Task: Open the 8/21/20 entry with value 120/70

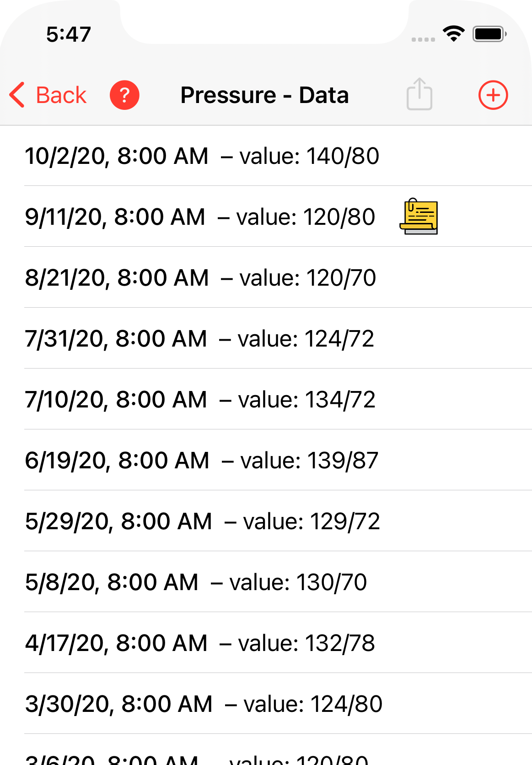Action: point(200,278)
